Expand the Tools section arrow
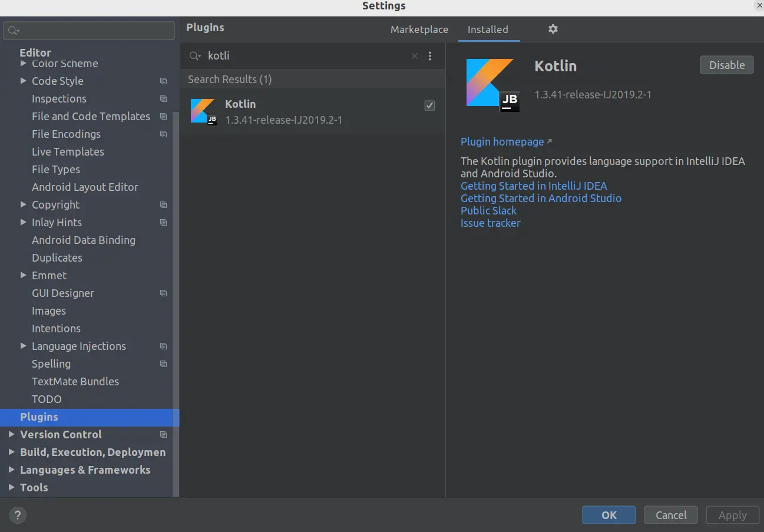 pyautogui.click(x=12, y=487)
